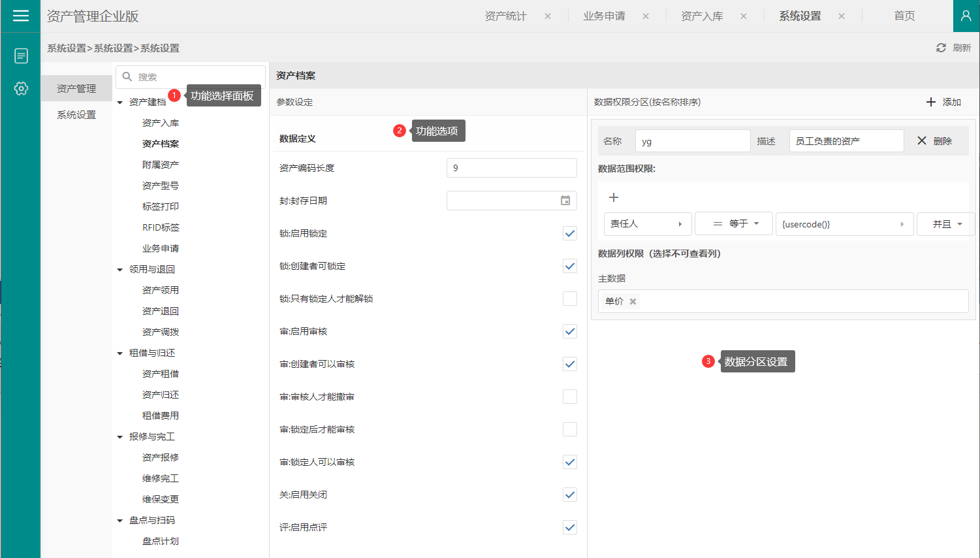Viewport: 980px width, 558px height.
Task: Open 资产型号 in the tree
Action: click(x=161, y=186)
